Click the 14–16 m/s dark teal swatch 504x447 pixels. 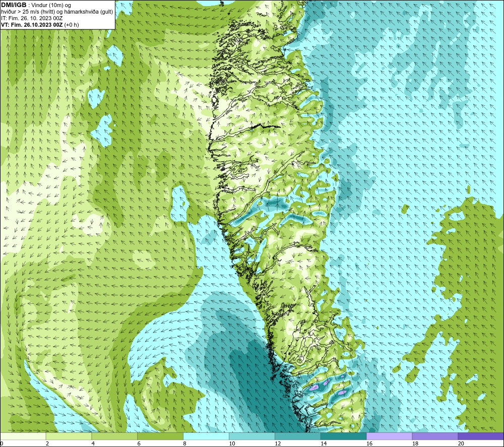pyautogui.click(x=343, y=436)
